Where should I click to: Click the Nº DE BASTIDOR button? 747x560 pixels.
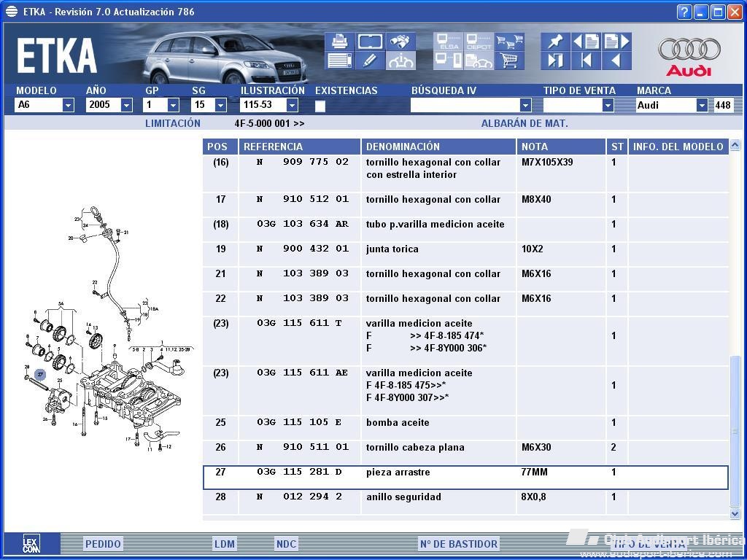(x=459, y=544)
